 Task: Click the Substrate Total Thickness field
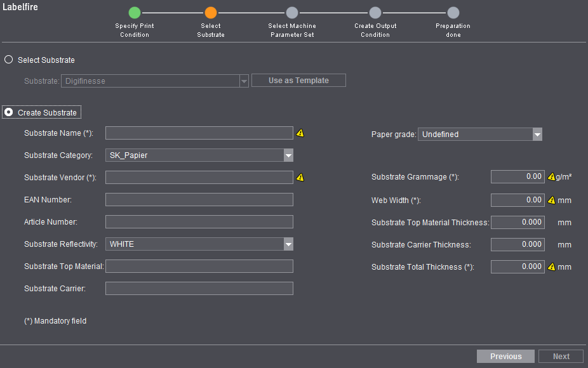tap(518, 267)
